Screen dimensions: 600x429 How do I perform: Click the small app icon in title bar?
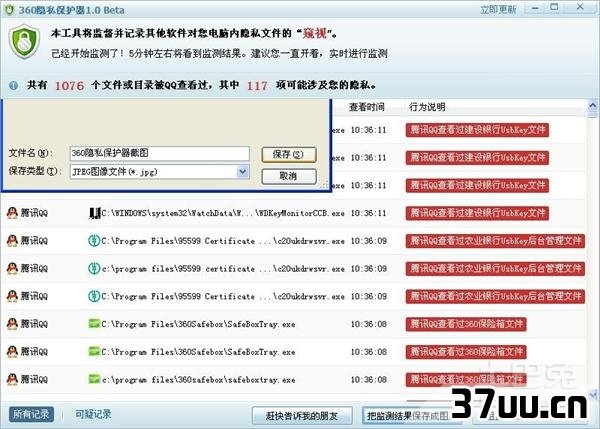pyautogui.click(x=9, y=9)
